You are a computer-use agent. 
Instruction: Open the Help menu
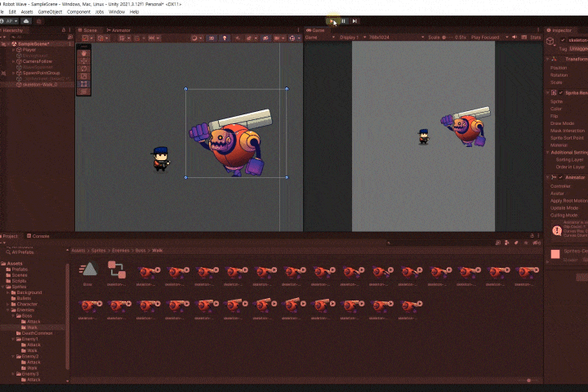click(x=134, y=12)
